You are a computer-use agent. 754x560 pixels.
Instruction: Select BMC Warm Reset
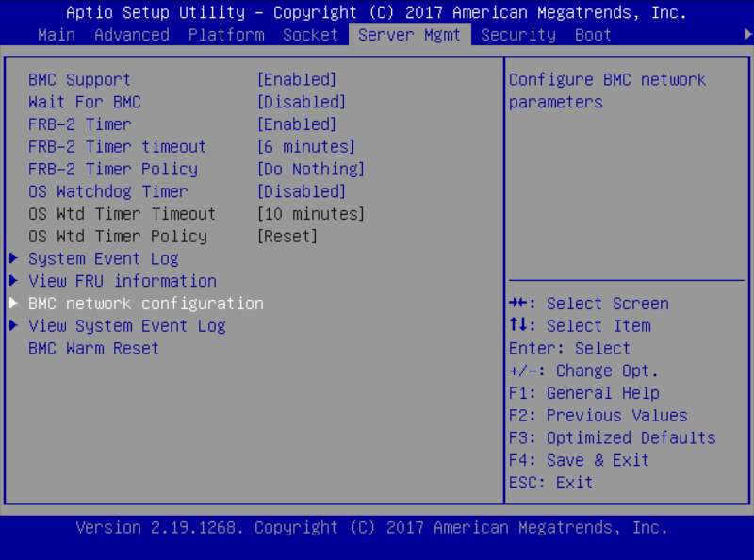[93, 349]
